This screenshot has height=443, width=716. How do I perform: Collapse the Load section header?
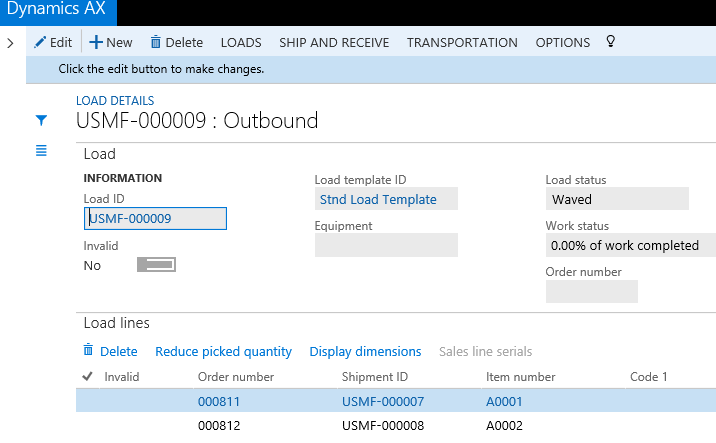(x=99, y=154)
